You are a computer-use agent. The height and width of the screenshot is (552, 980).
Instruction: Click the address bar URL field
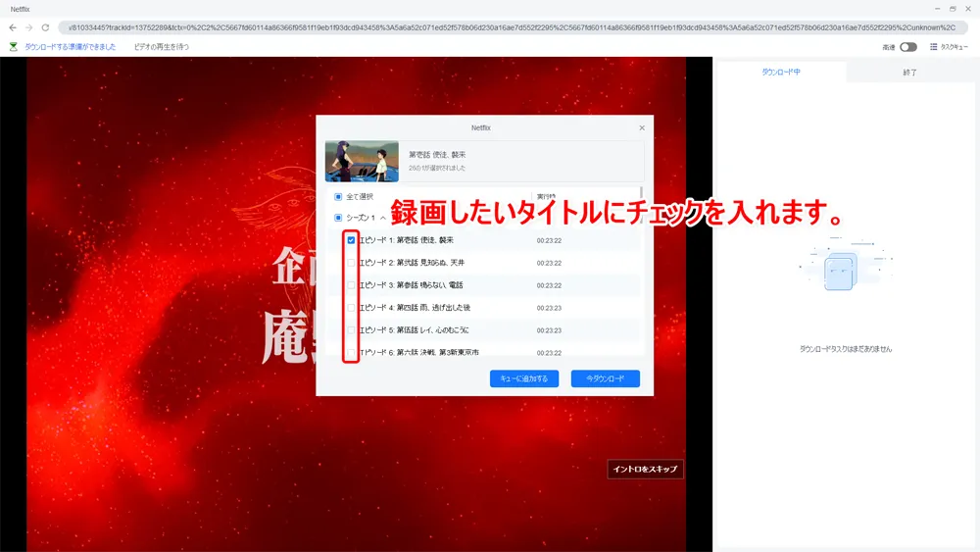[x=513, y=27]
